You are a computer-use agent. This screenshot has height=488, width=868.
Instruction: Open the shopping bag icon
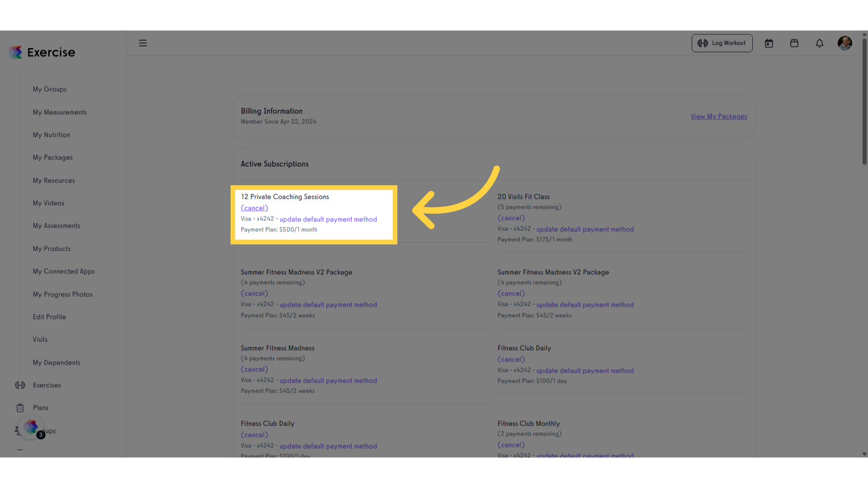794,43
